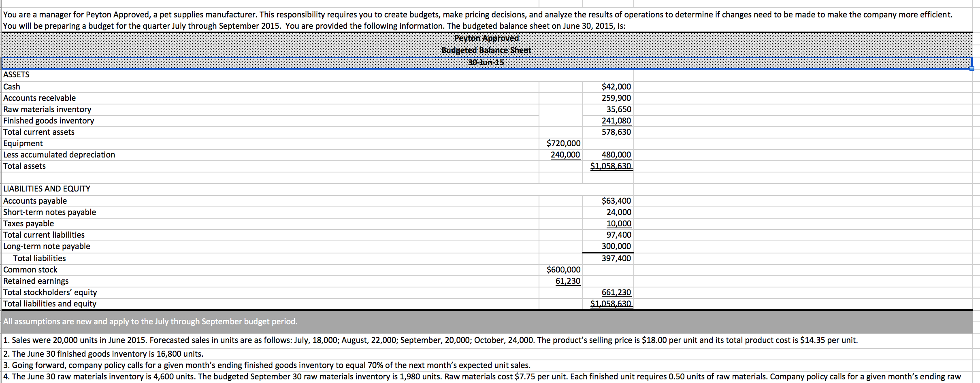
Task: Click the gray 'All assumptions are new' banner
Action: (x=486, y=321)
